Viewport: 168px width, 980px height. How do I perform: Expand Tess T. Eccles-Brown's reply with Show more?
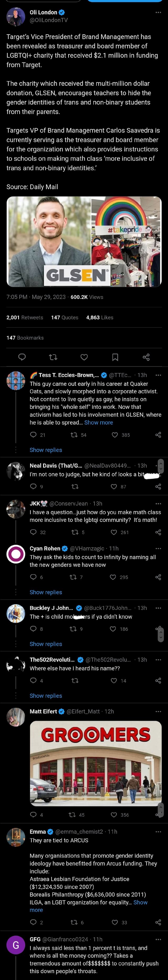[x=99, y=422]
